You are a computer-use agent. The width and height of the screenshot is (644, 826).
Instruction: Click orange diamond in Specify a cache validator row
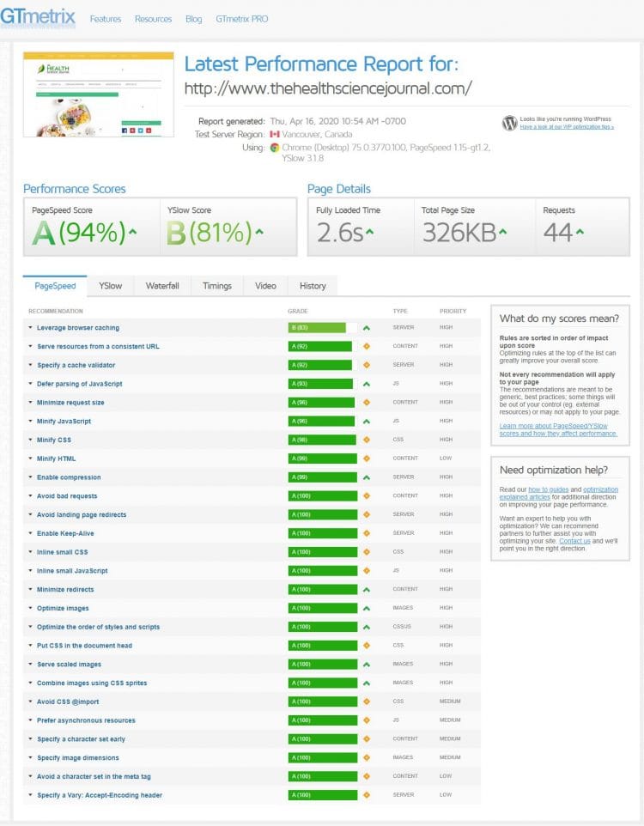click(367, 365)
